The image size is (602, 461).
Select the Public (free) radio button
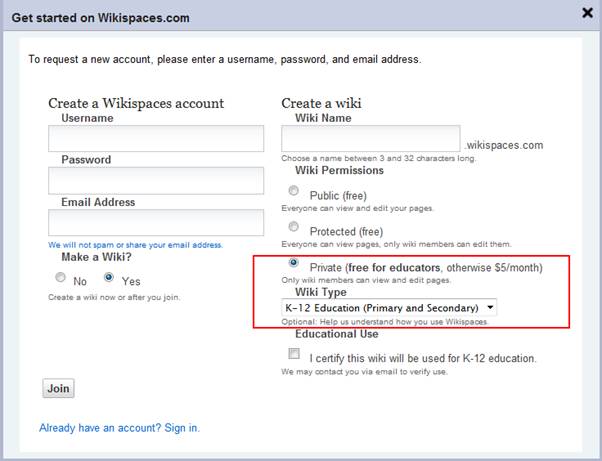tap(293, 190)
